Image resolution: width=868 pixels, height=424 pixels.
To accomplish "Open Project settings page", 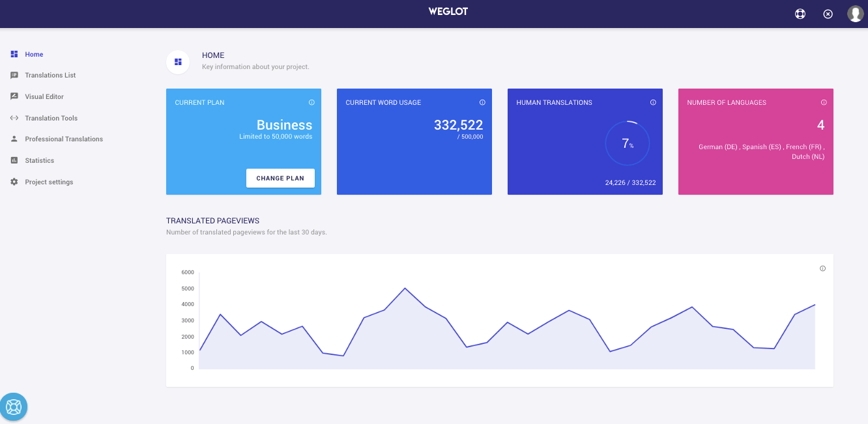I will tap(49, 182).
